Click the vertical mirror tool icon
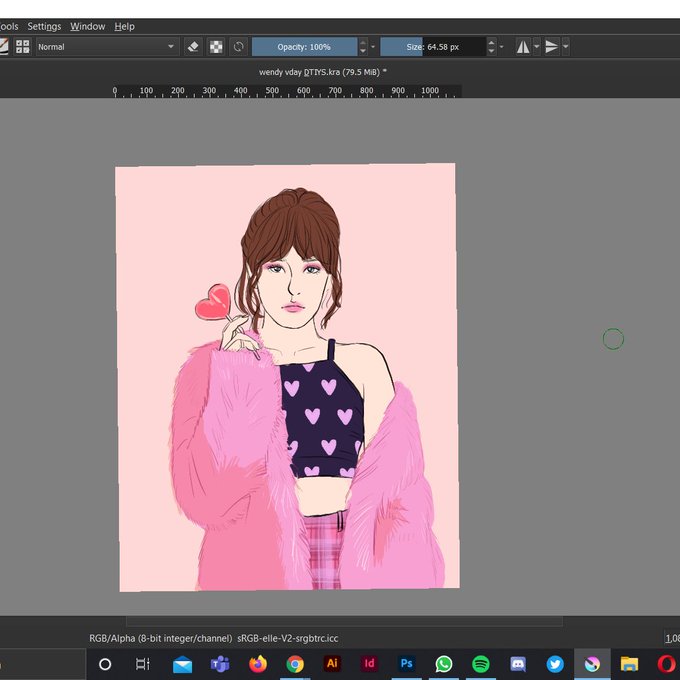 [552, 46]
